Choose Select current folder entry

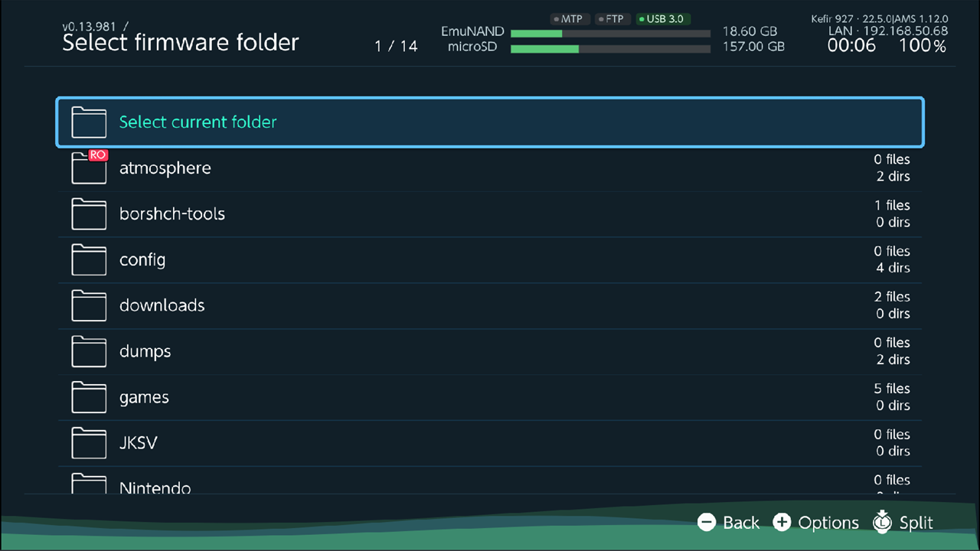(x=490, y=122)
